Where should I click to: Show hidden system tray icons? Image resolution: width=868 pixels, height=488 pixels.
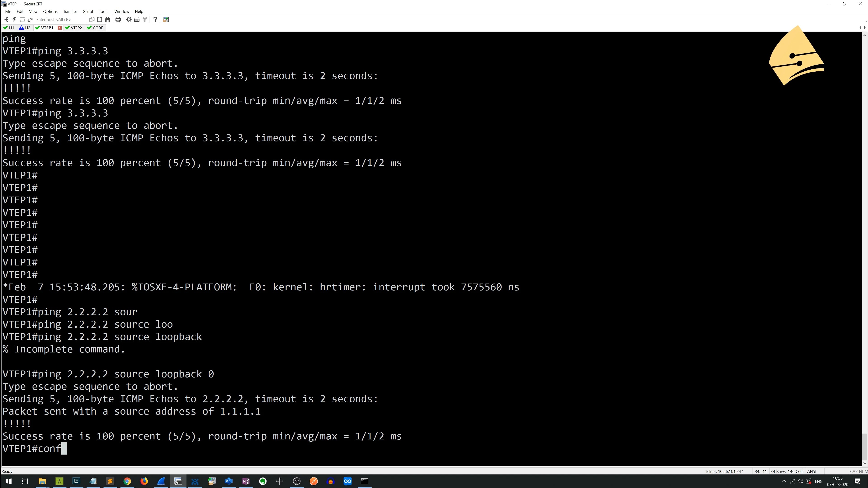784,481
